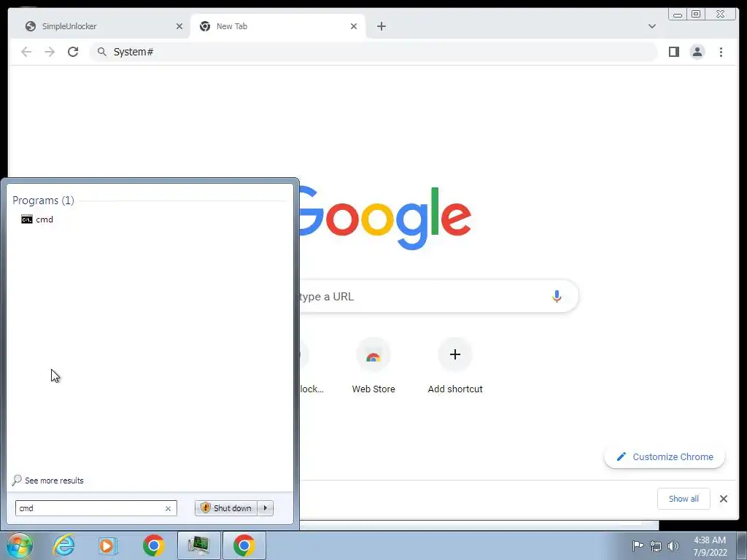Open the Chrome profile avatar menu
The height and width of the screenshot is (560, 747).
click(697, 52)
